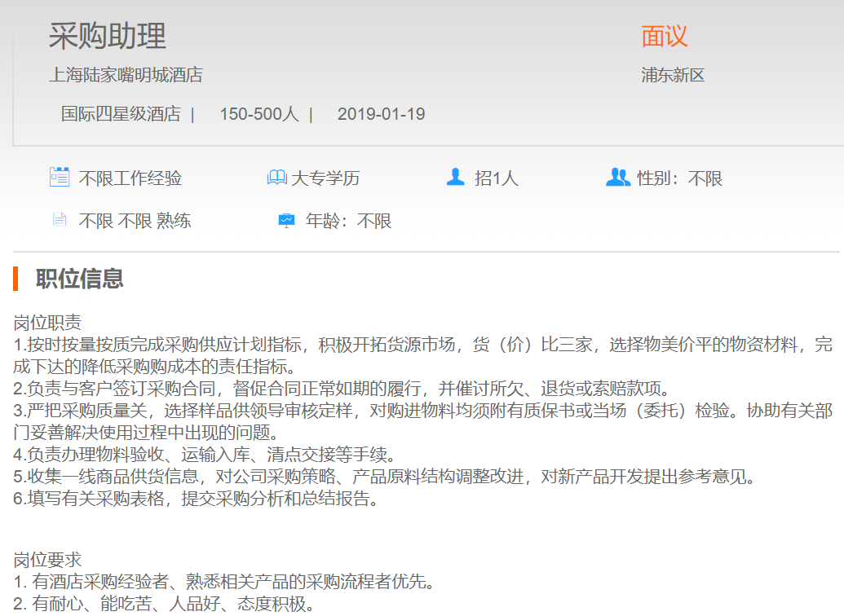Click the document icon beside 不限 不限 熟练
Screen dimensions: 844x616
(59, 220)
